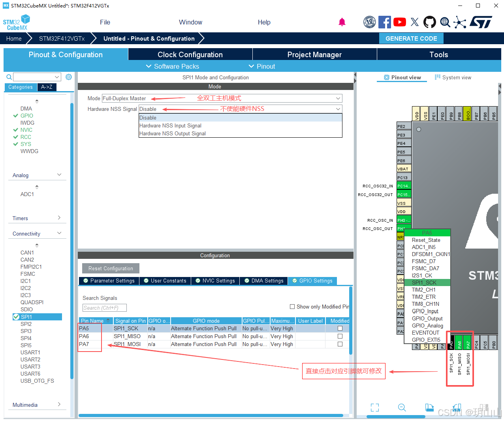Click the categories panel vertical scrollbar
504x421 pixels.
point(72,241)
